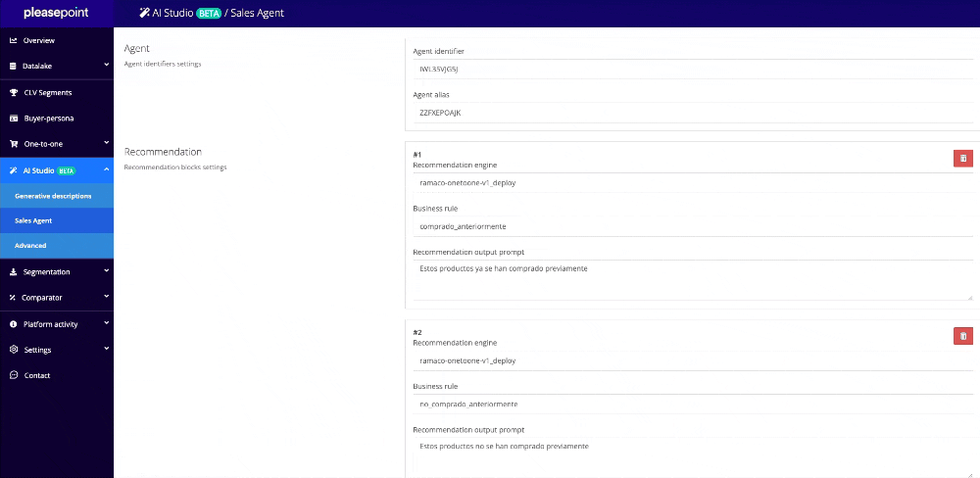Open the Advanced submenu item
Viewport: 980px width, 478px height.
tap(30, 245)
